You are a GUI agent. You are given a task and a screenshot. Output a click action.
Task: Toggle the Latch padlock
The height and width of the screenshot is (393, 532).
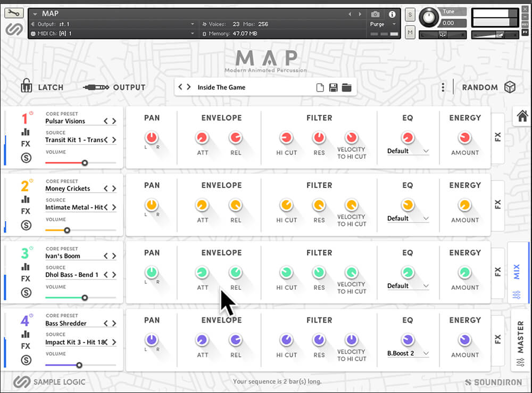click(27, 86)
